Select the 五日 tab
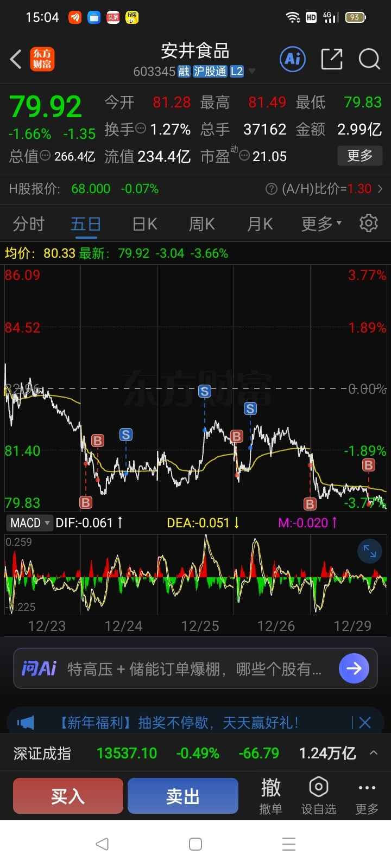This screenshot has width=391, height=868. point(86,224)
